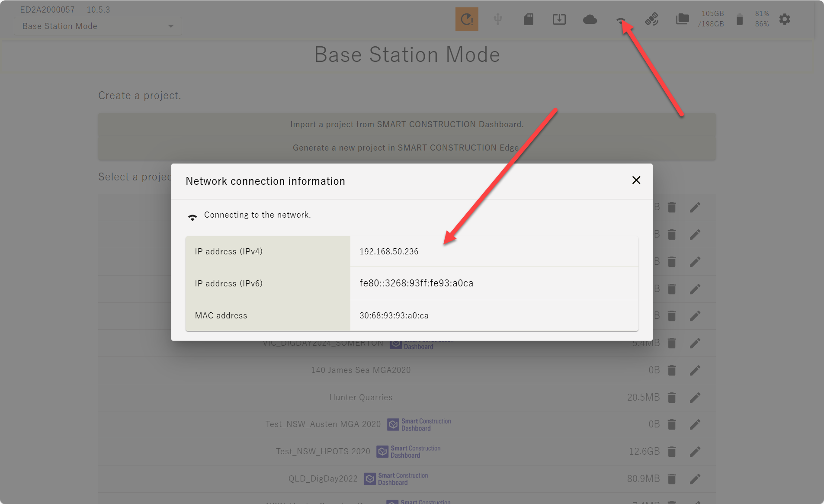Select the QLD_DigDay2022 project
824x504 pixels.
point(323,479)
